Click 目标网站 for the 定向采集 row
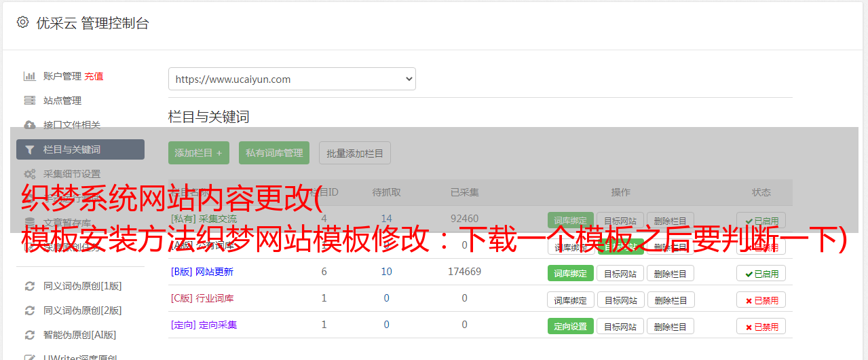 point(620,326)
